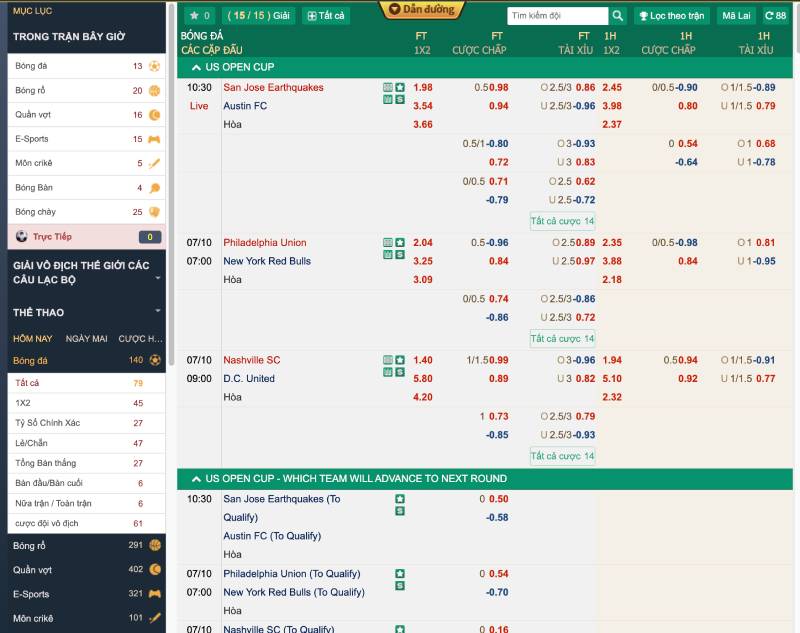Switch to NGÀY MAI tab
Image resolution: width=800 pixels, height=633 pixels.
coord(86,339)
